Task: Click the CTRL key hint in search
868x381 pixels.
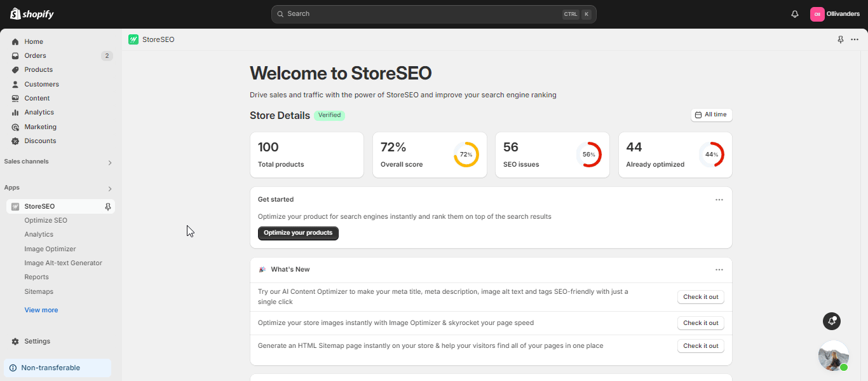Action: coord(571,14)
